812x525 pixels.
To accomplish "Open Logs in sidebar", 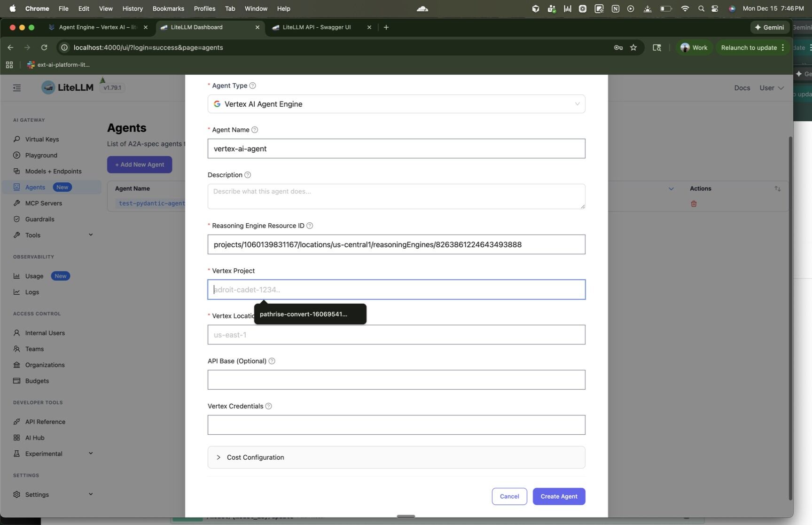I will 32,292.
